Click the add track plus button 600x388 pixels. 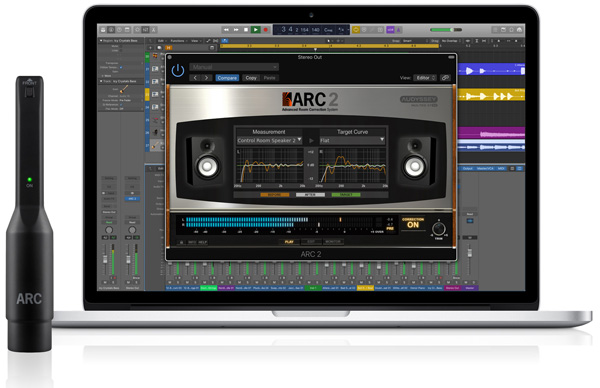tap(150, 48)
